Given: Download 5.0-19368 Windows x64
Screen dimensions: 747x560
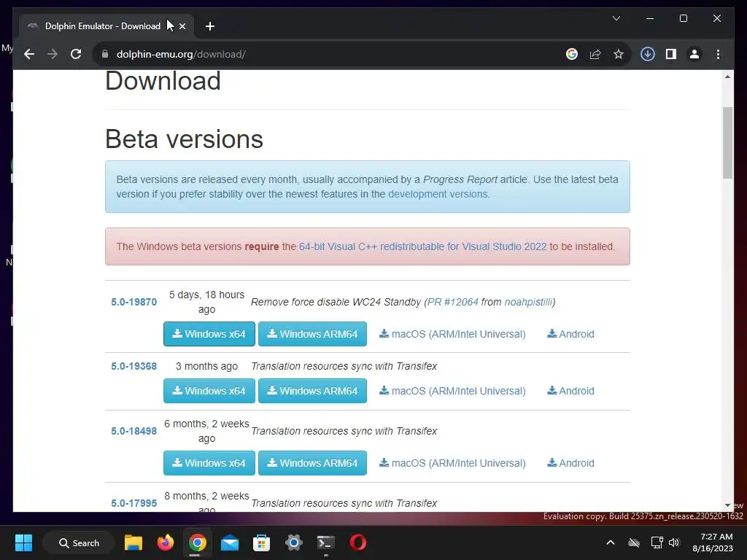Looking at the screenshot, I should (209, 391).
